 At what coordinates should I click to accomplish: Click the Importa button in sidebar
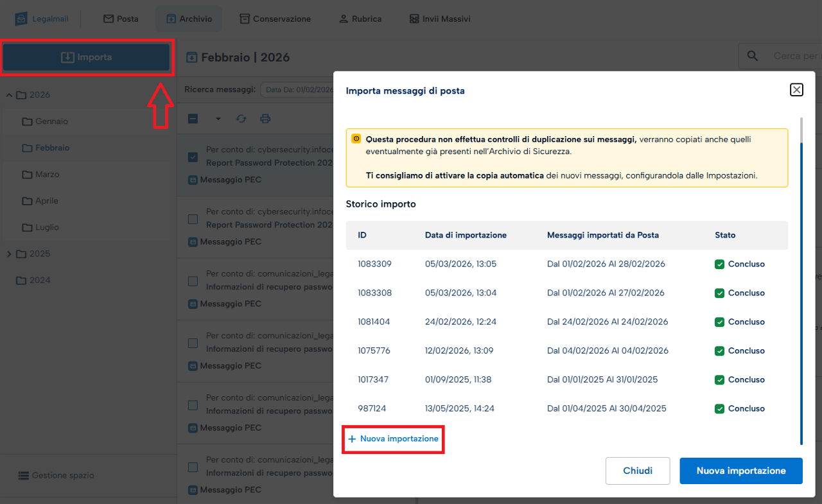tap(86, 58)
